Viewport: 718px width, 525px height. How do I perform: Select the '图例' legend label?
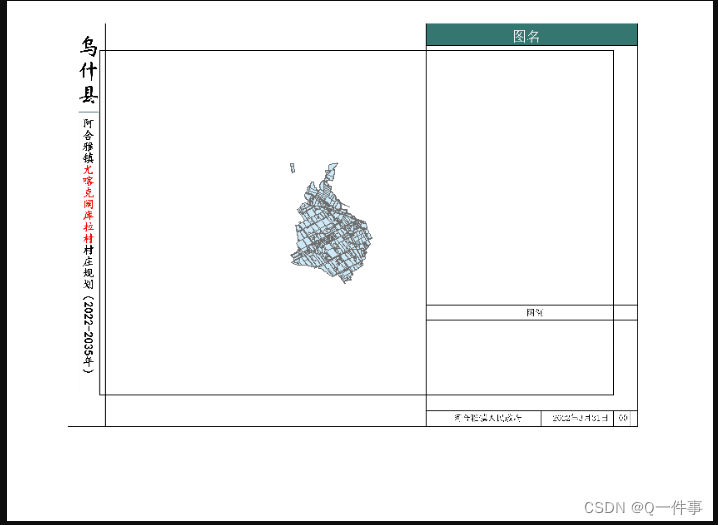[x=534, y=313]
